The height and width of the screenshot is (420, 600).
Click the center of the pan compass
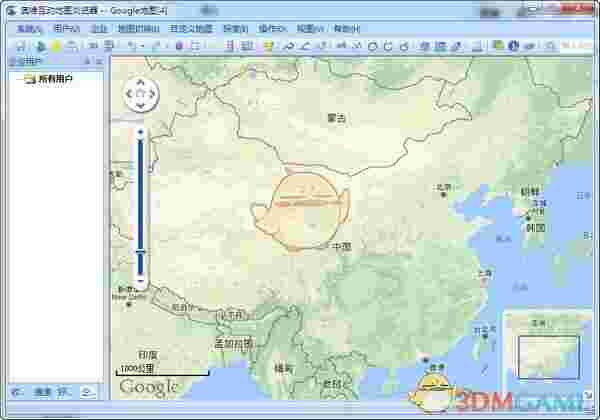pyautogui.click(x=140, y=94)
